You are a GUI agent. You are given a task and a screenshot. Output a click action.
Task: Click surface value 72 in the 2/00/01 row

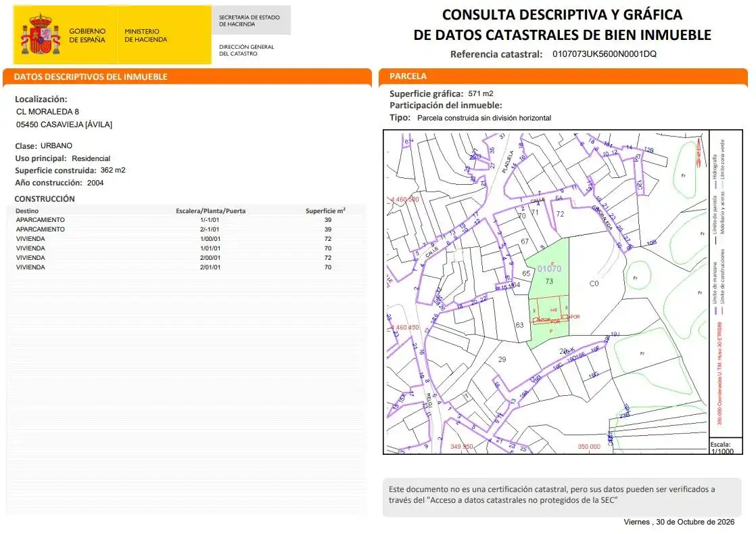pos(328,258)
